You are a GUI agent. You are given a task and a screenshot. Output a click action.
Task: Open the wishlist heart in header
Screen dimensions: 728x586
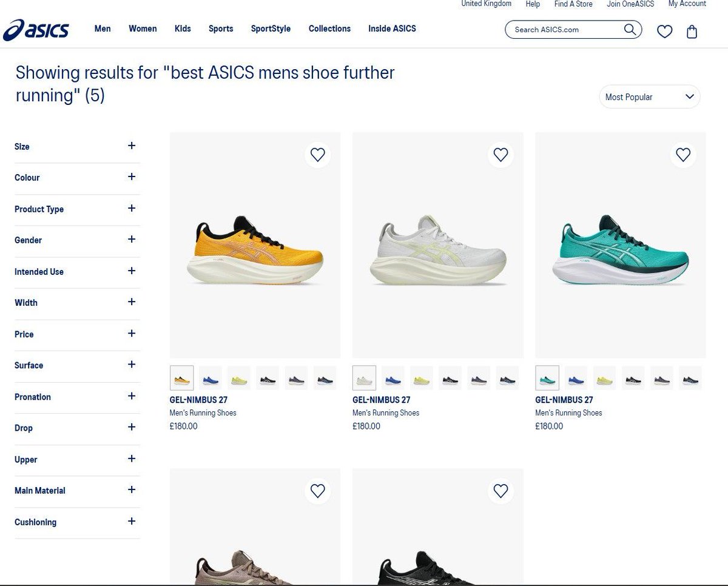[665, 32]
